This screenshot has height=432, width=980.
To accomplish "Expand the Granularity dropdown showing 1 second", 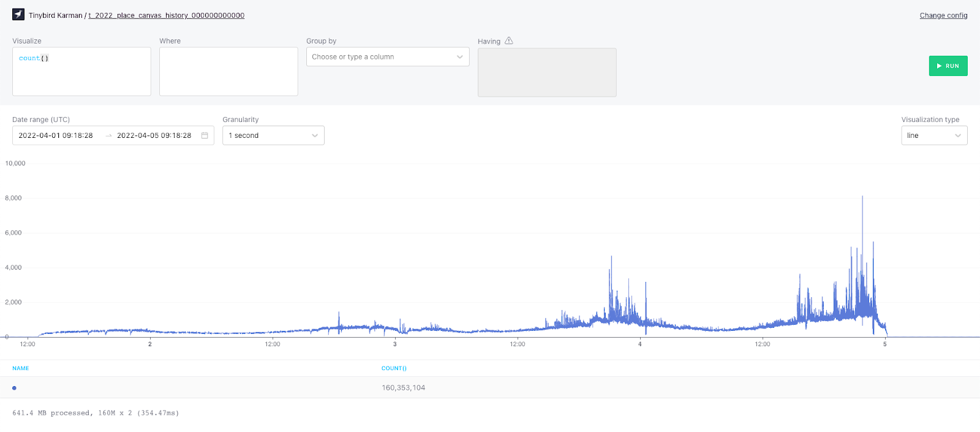I will coord(273,135).
